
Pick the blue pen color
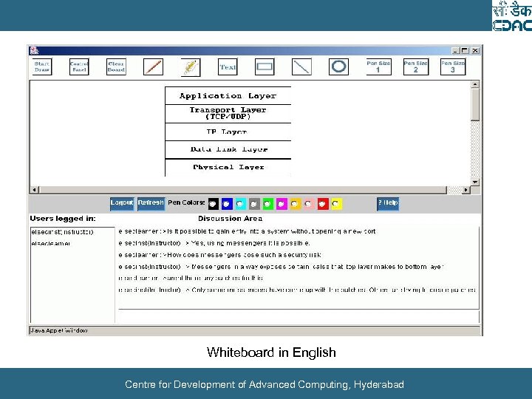click(x=227, y=204)
